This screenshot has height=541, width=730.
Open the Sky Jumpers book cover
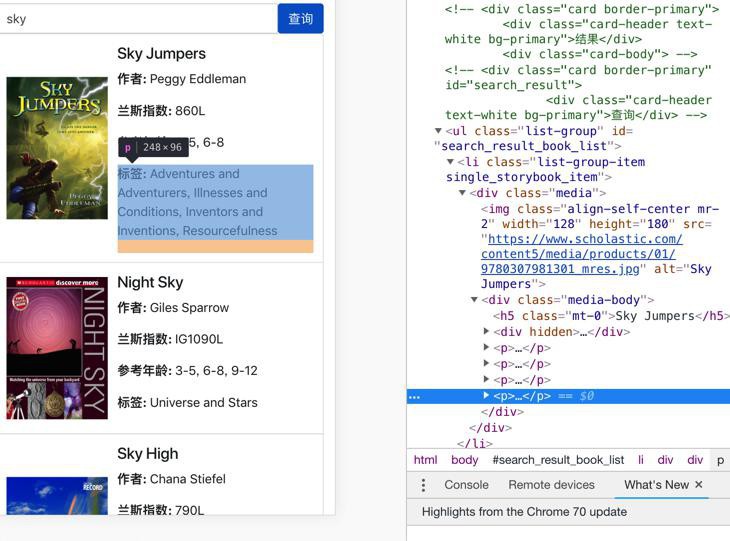pyautogui.click(x=57, y=148)
